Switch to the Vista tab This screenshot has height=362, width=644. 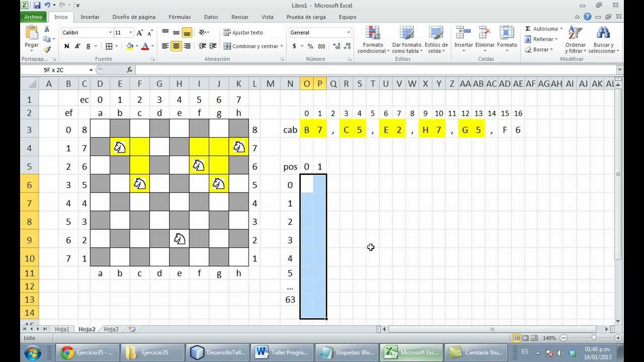(268, 17)
